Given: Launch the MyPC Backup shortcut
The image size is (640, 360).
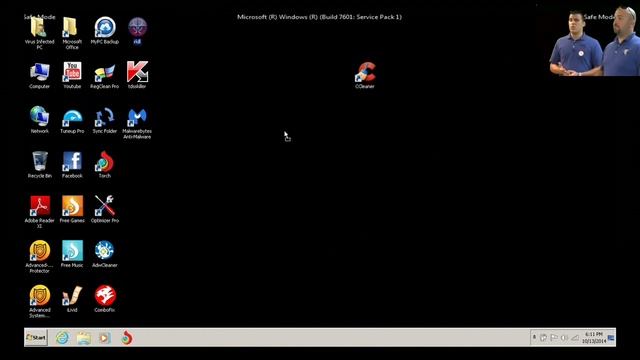Looking at the screenshot, I should (x=105, y=31).
